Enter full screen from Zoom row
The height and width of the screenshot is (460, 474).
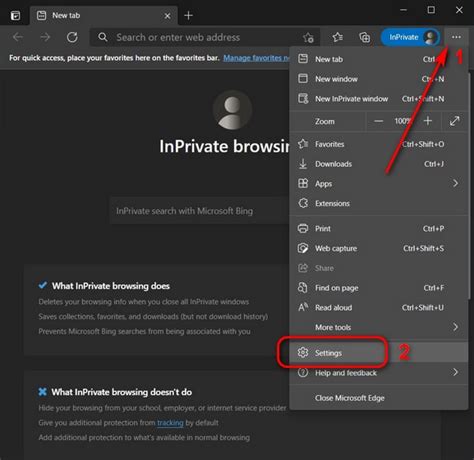point(454,121)
